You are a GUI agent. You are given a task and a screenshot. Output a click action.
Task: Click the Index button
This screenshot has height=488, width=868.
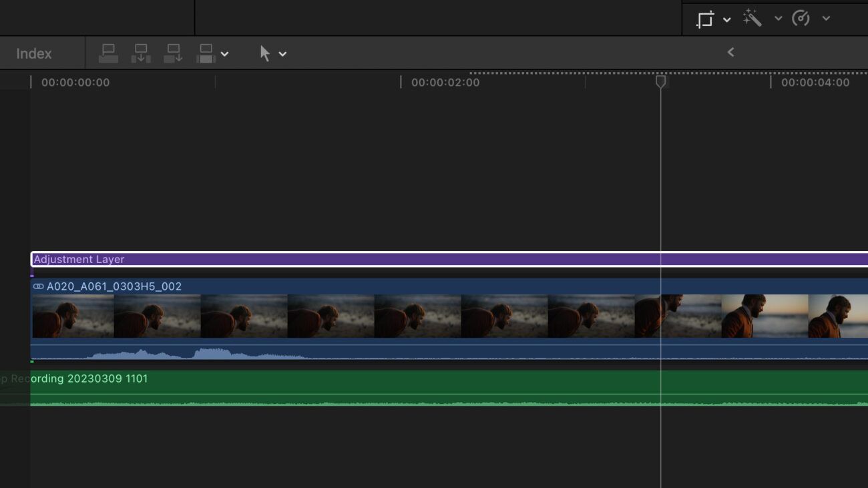(x=33, y=53)
